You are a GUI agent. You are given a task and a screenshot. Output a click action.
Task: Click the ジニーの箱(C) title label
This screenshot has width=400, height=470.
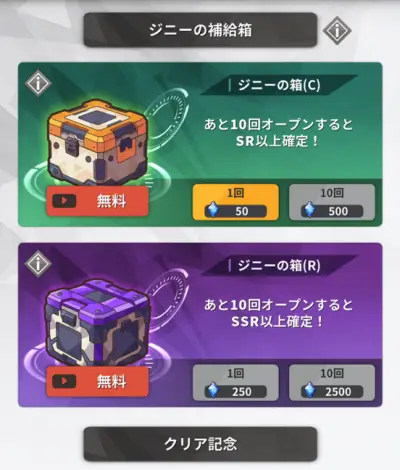point(279,85)
